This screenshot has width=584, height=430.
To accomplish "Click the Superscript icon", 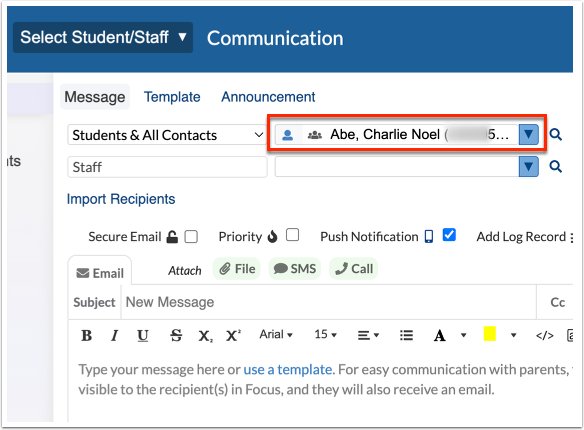I will pos(233,335).
